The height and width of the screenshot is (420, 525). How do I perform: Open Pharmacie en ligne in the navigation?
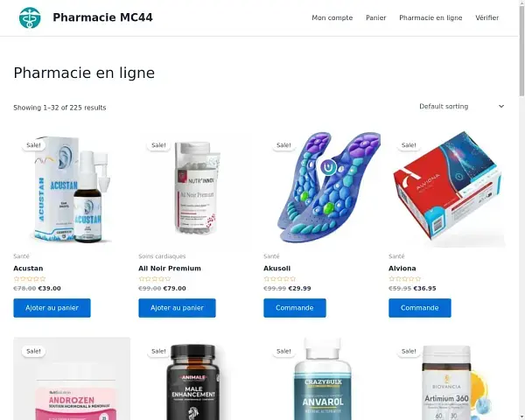pyautogui.click(x=430, y=17)
